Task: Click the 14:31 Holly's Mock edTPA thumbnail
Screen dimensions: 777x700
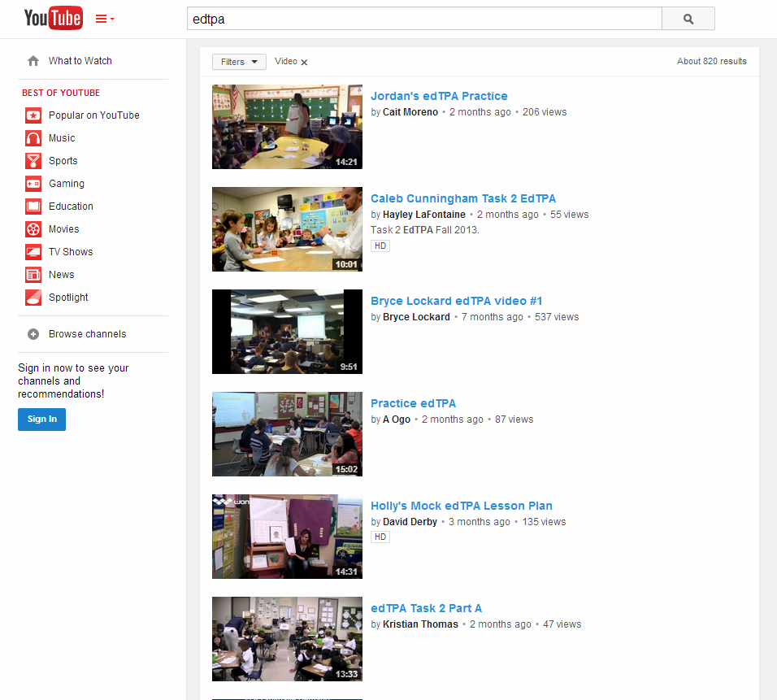Action: 288,537
